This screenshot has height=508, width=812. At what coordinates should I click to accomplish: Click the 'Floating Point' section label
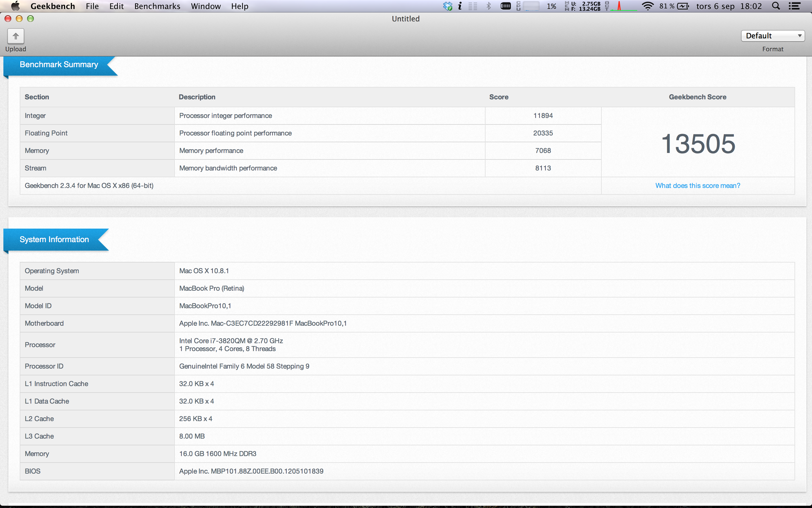(46, 133)
